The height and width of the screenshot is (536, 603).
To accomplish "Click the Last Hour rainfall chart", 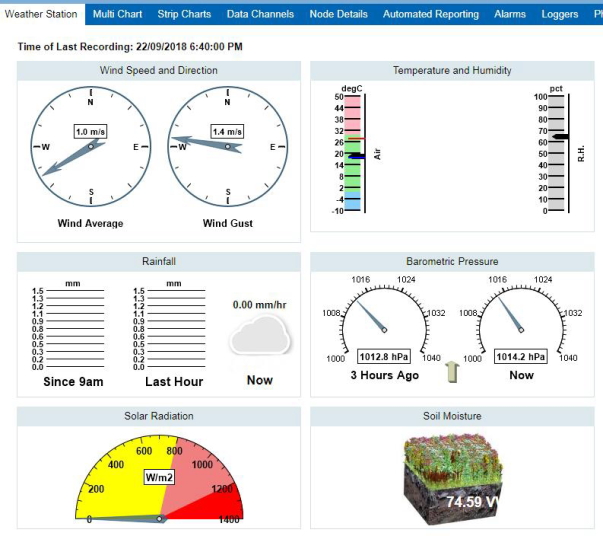I will 169,325.
